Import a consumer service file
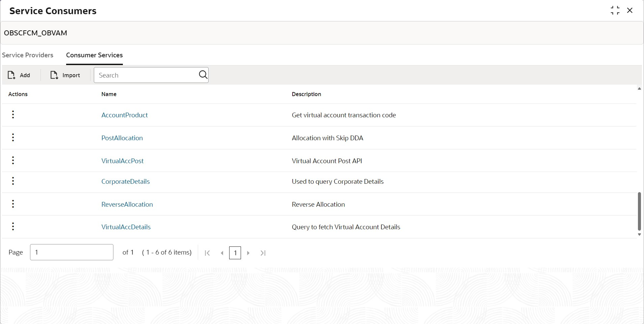 [65, 75]
